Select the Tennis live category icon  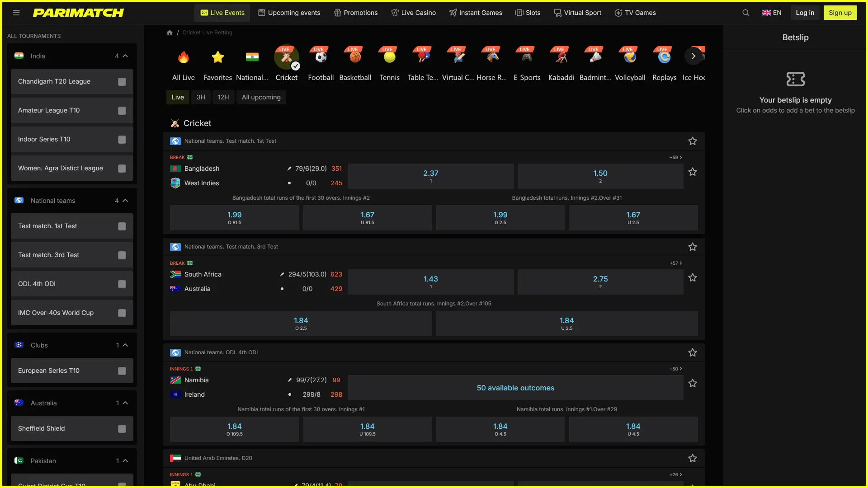[390, 57]
